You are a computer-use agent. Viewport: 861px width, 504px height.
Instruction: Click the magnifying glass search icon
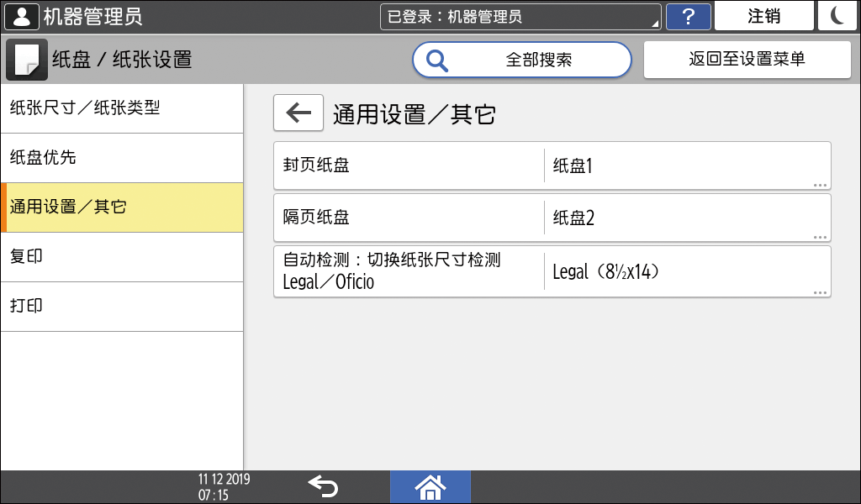(437, 59)
